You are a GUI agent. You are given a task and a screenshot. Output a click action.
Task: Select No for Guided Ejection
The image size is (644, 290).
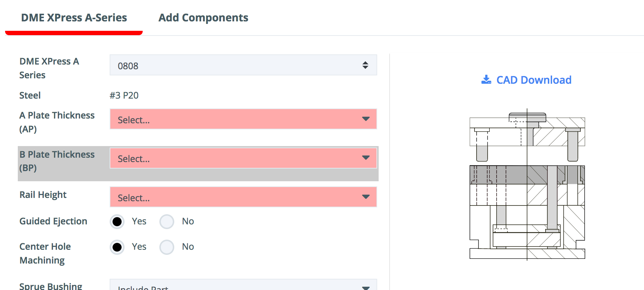pos(167,221)
